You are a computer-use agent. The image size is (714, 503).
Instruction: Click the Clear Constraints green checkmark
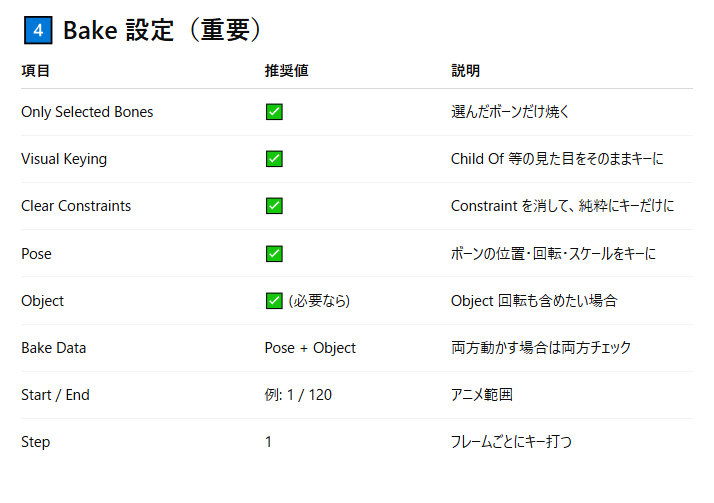(274, 206)
